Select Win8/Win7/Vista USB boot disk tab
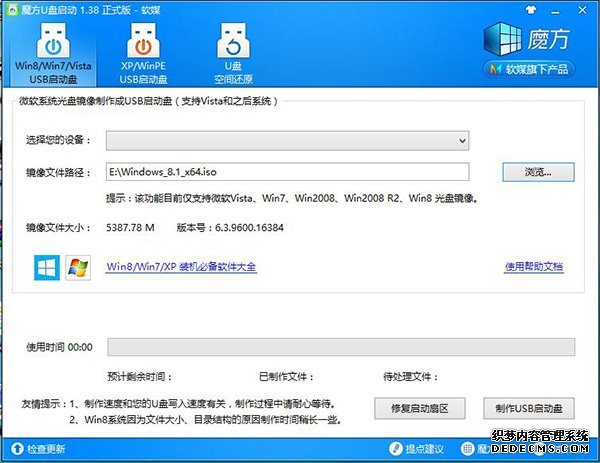 coord(53,54)
